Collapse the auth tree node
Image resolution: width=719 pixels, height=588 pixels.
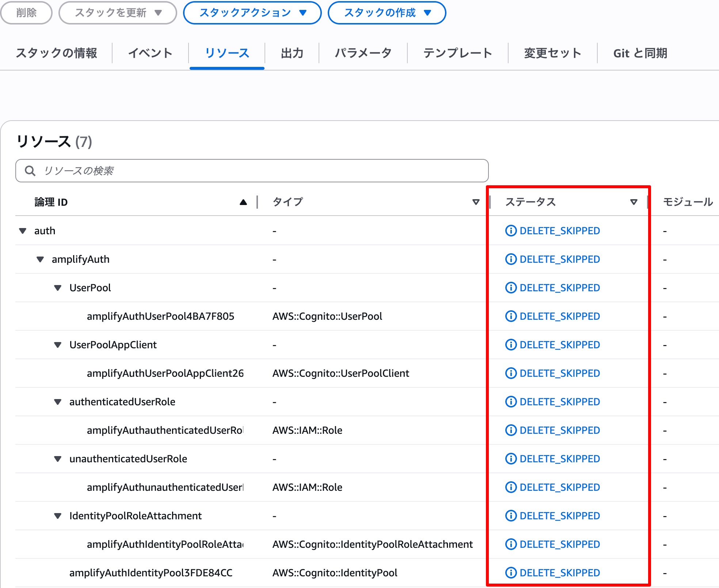coord(23,231)
